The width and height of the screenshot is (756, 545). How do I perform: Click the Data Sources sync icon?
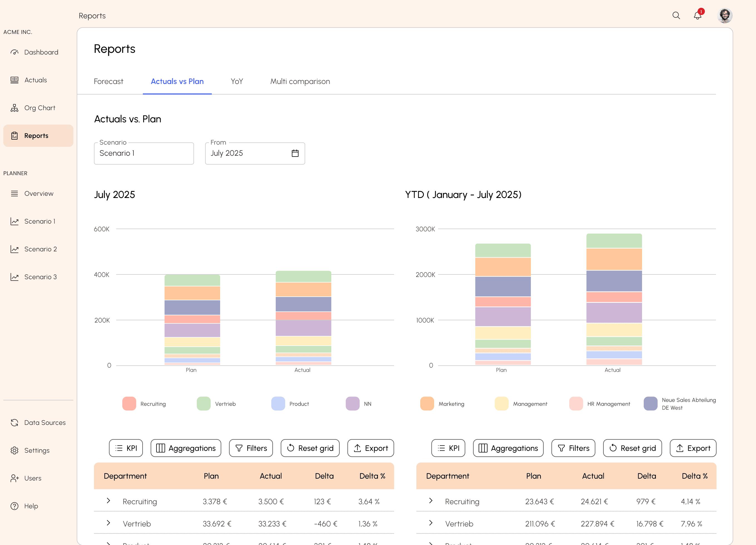tap(14, 423)
